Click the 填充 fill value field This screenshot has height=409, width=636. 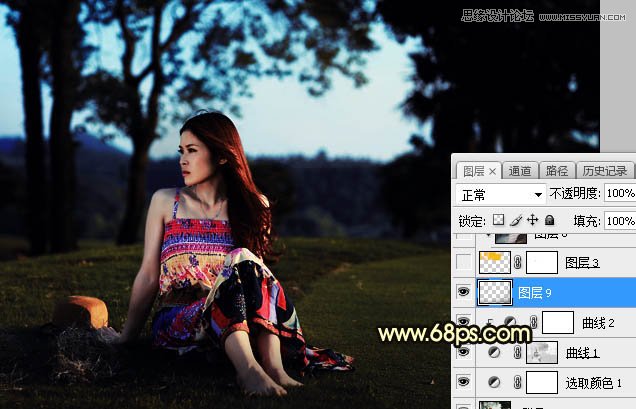point(619,220)
